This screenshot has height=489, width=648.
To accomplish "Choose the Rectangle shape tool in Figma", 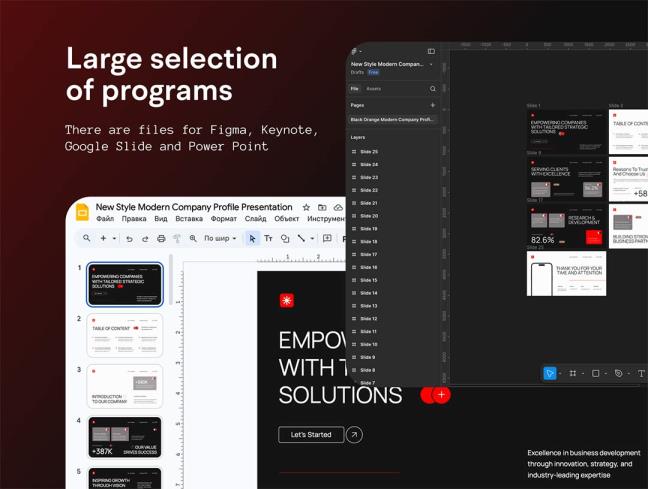I will [x=595, y=373].
